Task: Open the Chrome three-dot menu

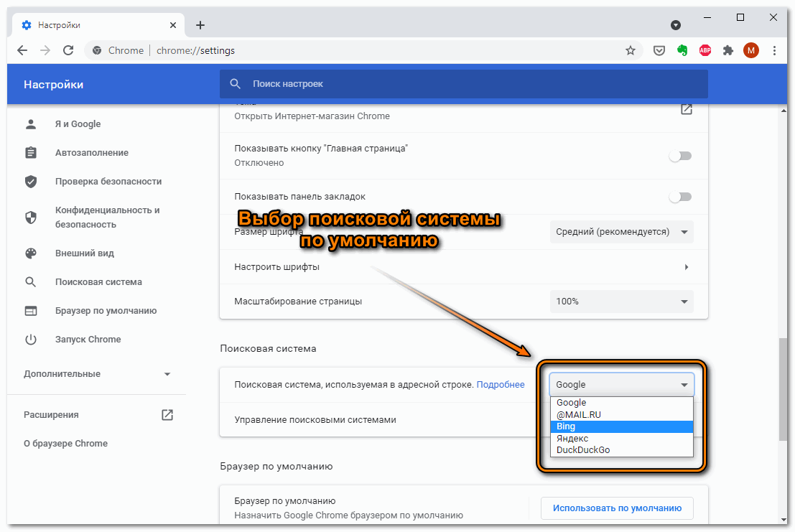Action: click(774, 50)
